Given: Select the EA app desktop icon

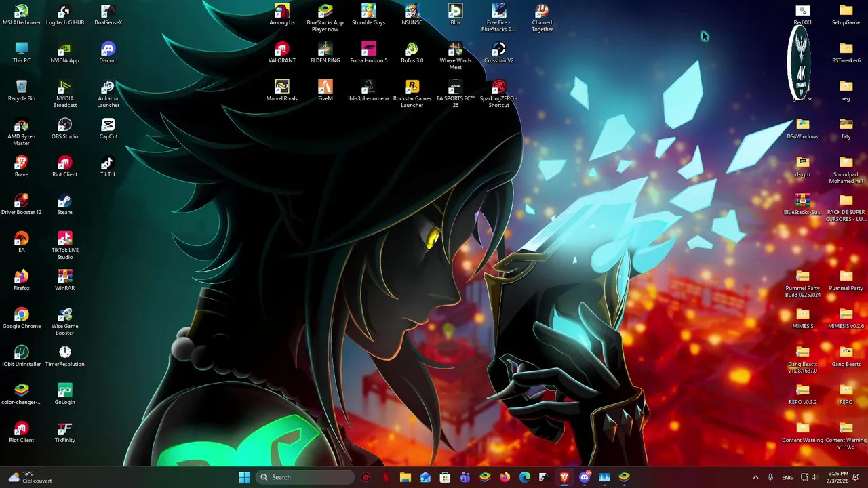Looking at the screenshot, I should pyautogui.click(x=22, y=243).
